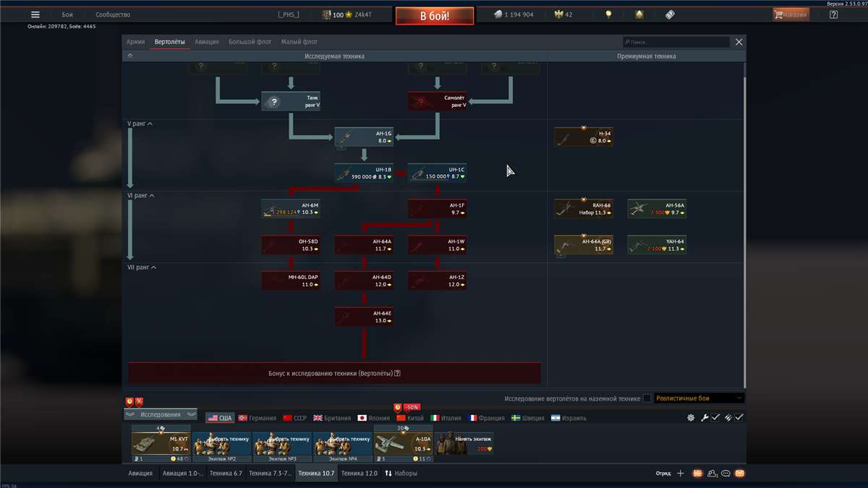Open the help with the question mark icon
Screen dimensions: 868x488
pyautogui.click(x=833, y=14)
